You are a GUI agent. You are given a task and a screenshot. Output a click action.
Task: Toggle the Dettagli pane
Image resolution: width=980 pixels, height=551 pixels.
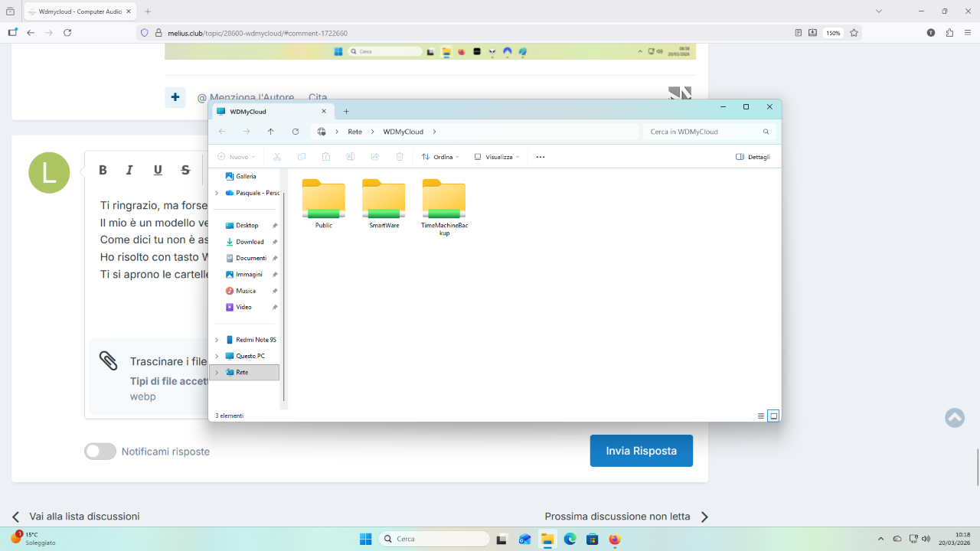[753, 157]
